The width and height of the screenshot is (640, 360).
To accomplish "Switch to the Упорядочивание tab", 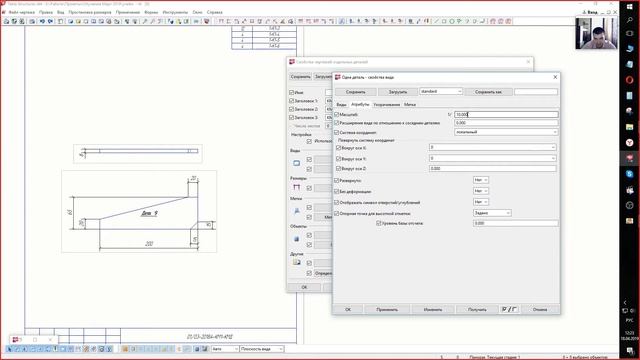I will click(x=387, y=105).
